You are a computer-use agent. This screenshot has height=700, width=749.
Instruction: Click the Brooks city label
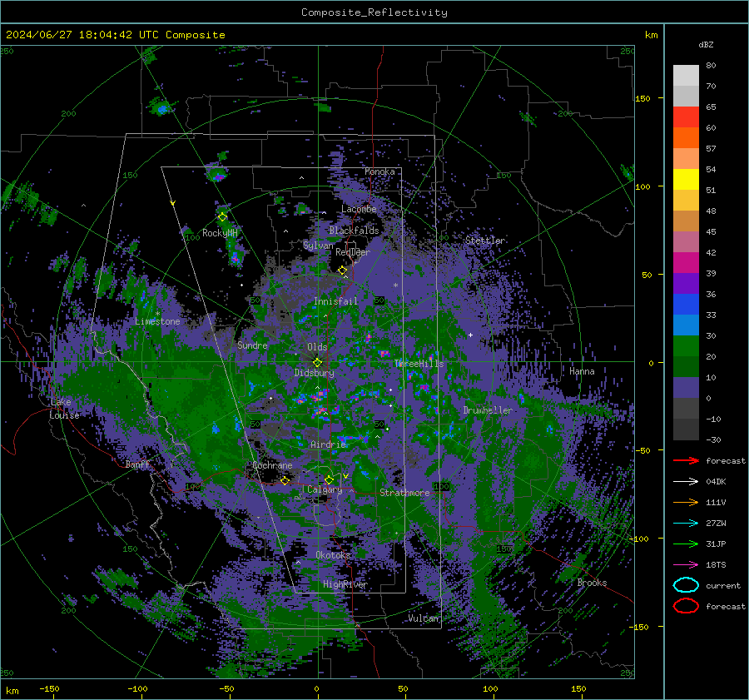592,583
